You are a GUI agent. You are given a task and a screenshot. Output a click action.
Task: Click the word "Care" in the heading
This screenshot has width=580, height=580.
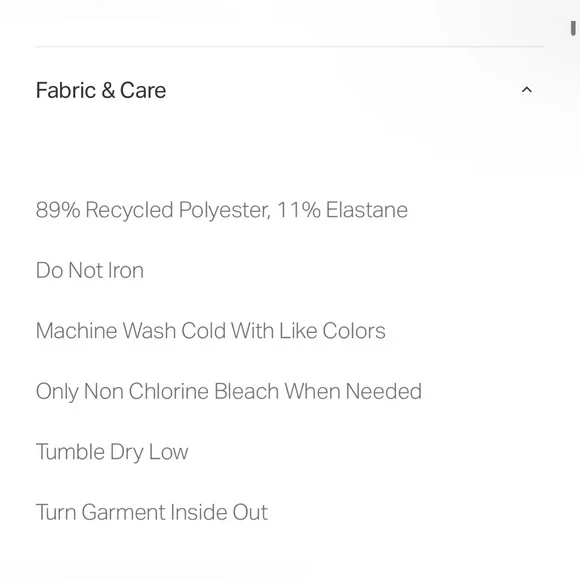(x=143, y=90)
